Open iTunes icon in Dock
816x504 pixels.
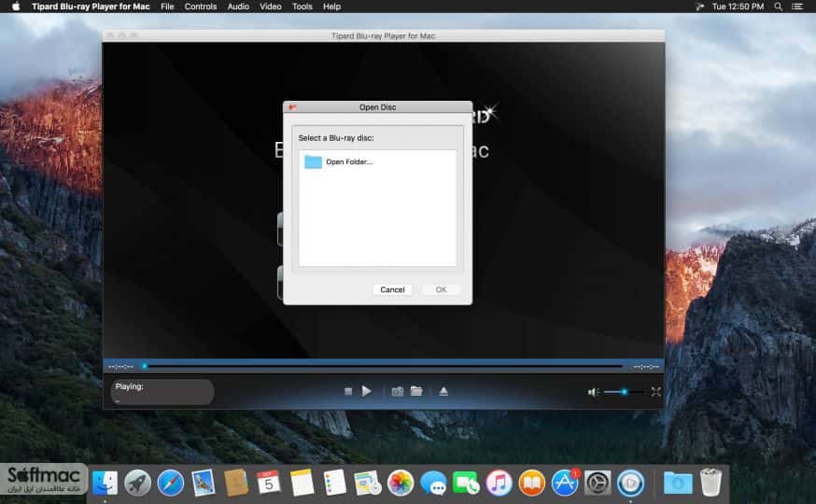499,483
